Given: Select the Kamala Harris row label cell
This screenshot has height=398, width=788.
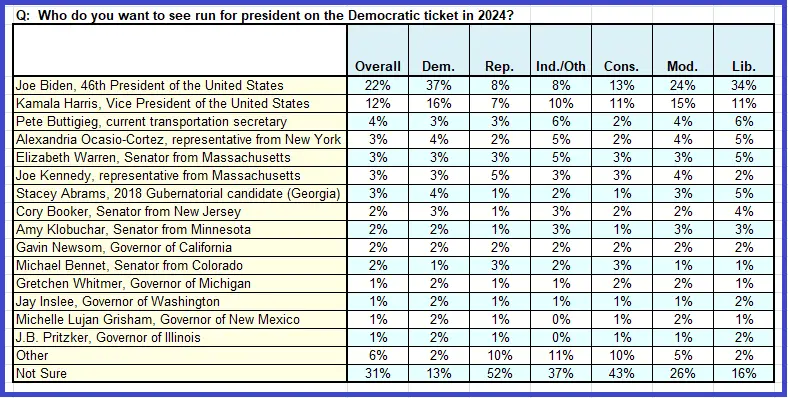Looking at the screenshot, I should tap(180, 104).
